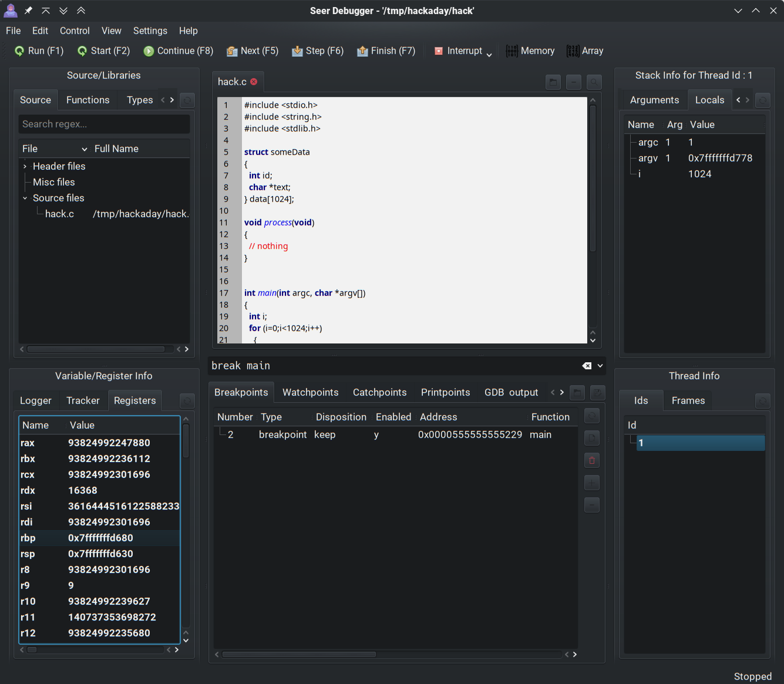Switch to the Frames tab

click(688, 400)
